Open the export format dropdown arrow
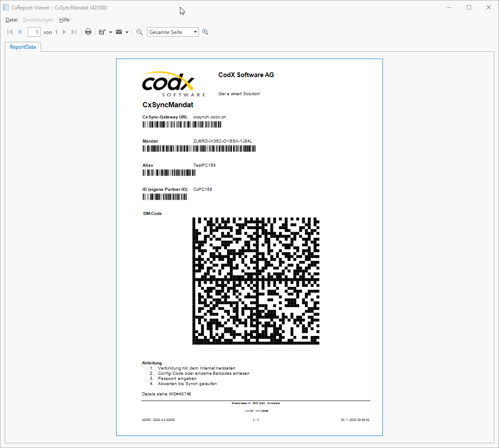This screenshot has width=499, height=448. pos(110,31)
